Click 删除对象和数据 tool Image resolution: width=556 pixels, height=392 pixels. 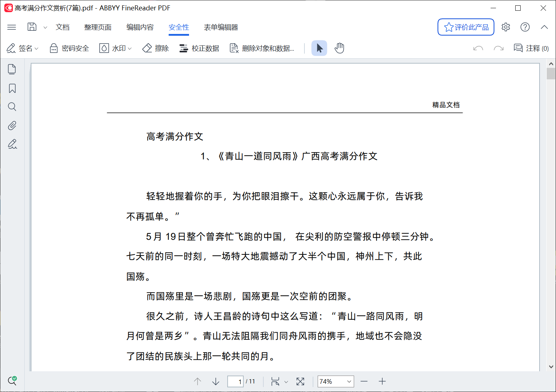pos(262,48)
